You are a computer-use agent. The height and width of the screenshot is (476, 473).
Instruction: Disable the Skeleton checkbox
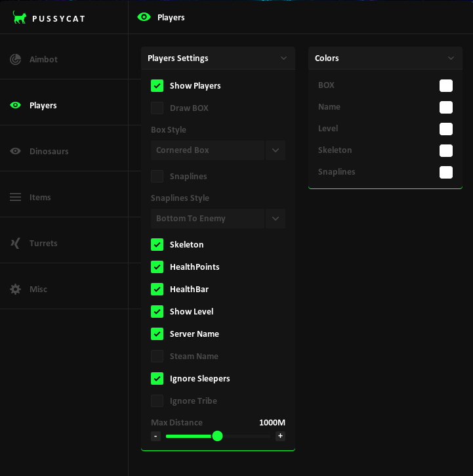tap(157, 245)
